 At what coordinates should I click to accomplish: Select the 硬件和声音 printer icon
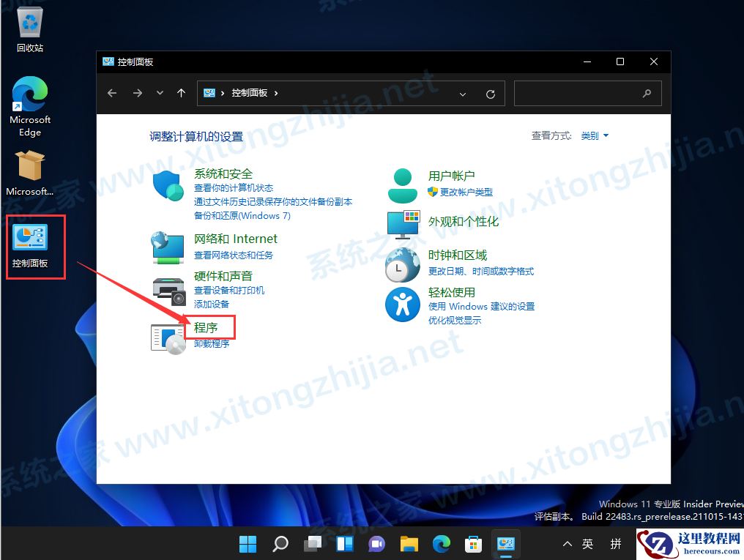pos(168,291)
